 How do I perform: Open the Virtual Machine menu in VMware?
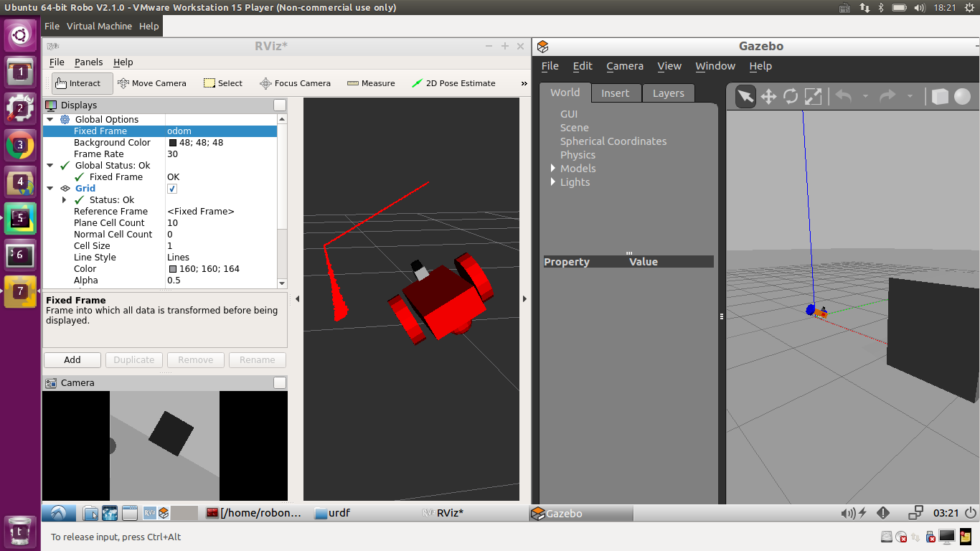point(99,26)
